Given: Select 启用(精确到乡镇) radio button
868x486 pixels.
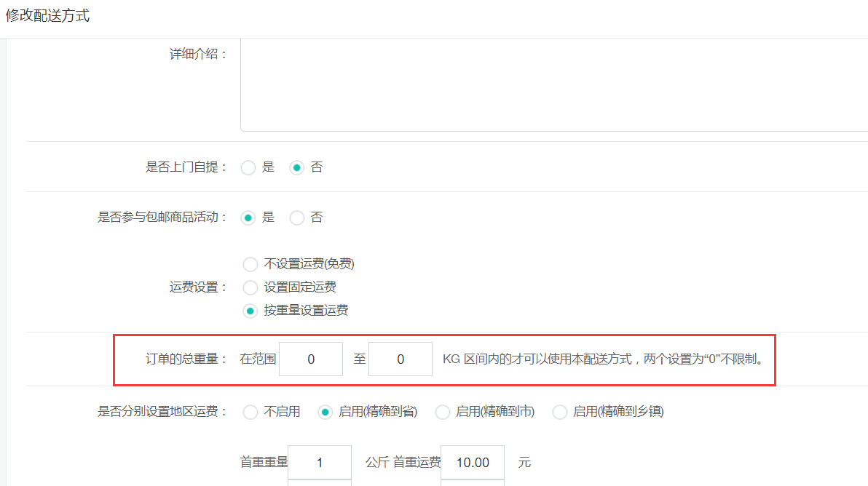Looking at the screenshot, I should click(560, 412).
